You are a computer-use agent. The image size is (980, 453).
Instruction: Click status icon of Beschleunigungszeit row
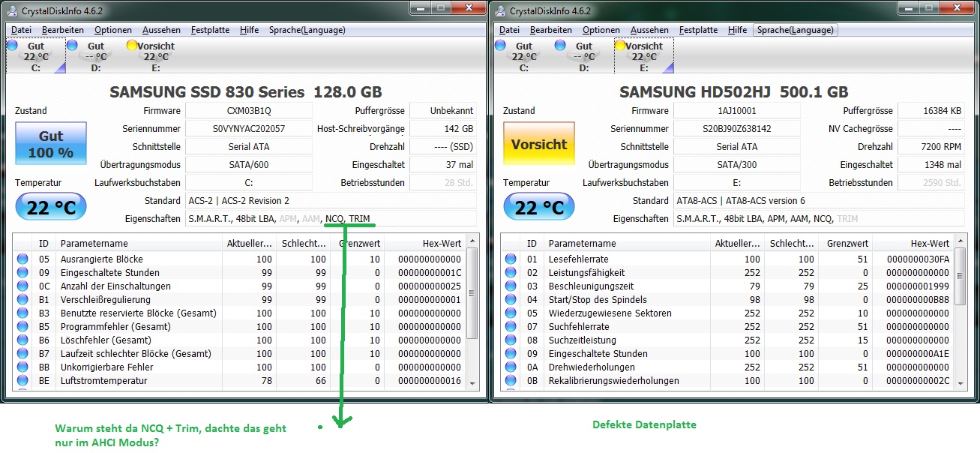pos(511,286)
